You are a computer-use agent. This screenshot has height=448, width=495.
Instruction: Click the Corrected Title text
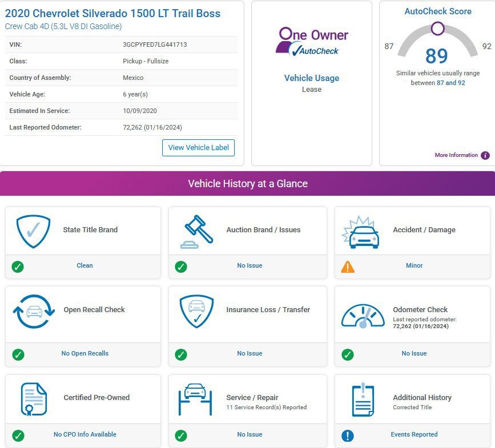412,407
